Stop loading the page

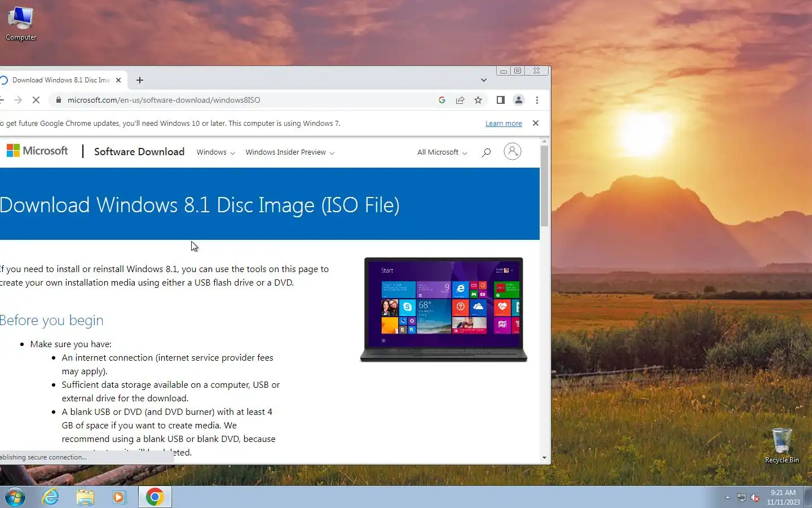36,100
